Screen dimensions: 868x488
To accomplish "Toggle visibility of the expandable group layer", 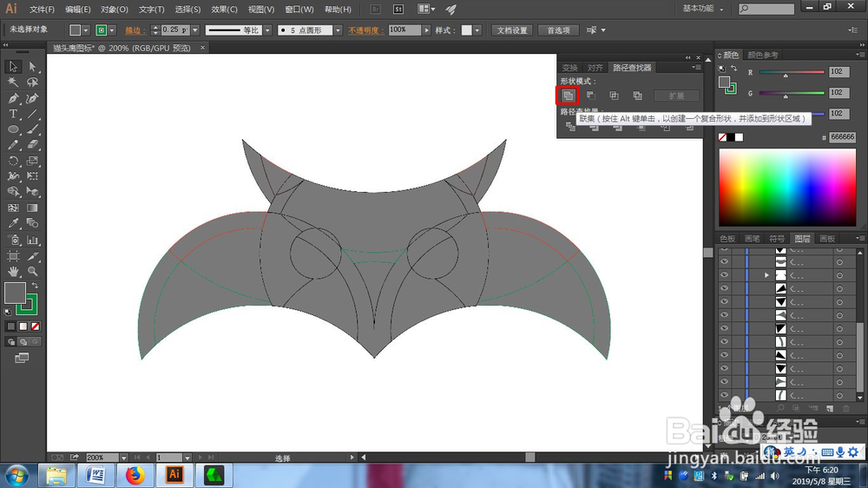I will (724, 275).
